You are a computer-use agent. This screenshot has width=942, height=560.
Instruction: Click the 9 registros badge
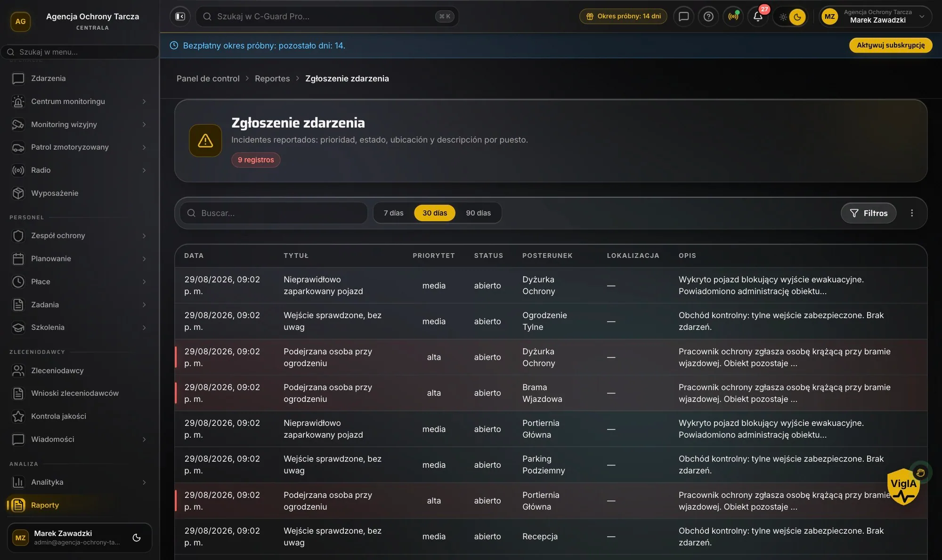256,160
